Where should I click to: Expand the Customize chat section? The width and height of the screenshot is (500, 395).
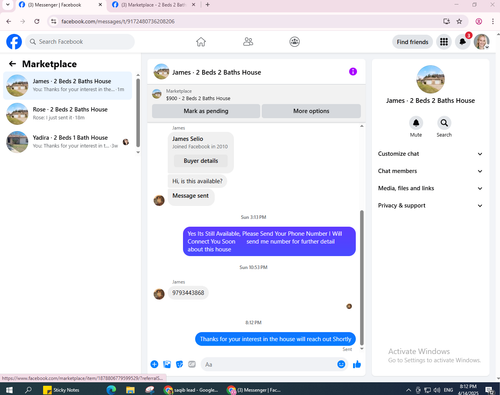[430, 154]
